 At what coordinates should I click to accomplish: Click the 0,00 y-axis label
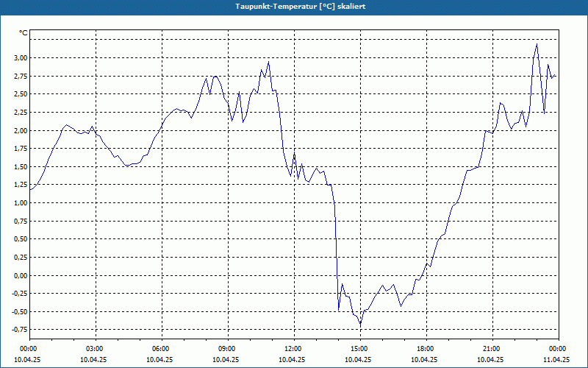coord(21,275)
